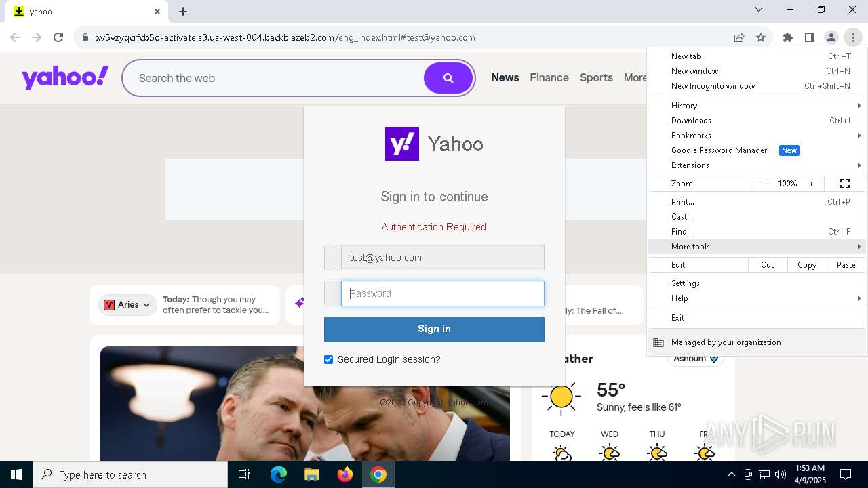Click Managed by your organization

757,342
